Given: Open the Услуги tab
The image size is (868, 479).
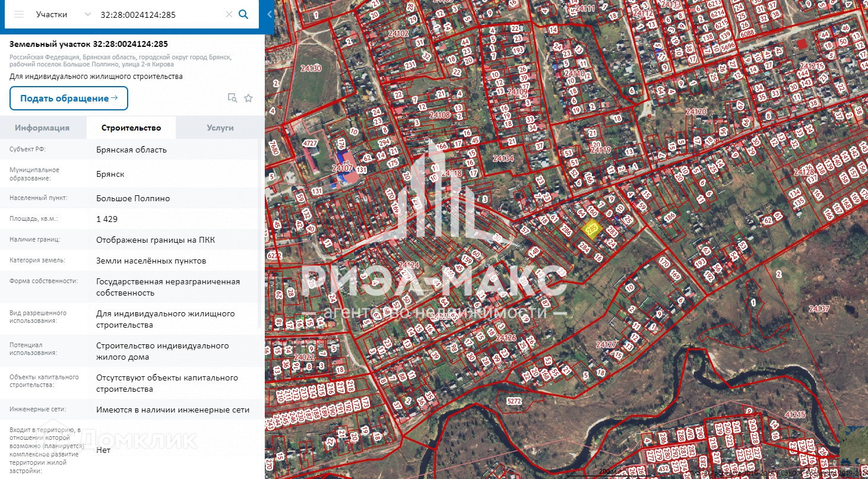Looking at the screenshot, I should (x=220, y=128).
